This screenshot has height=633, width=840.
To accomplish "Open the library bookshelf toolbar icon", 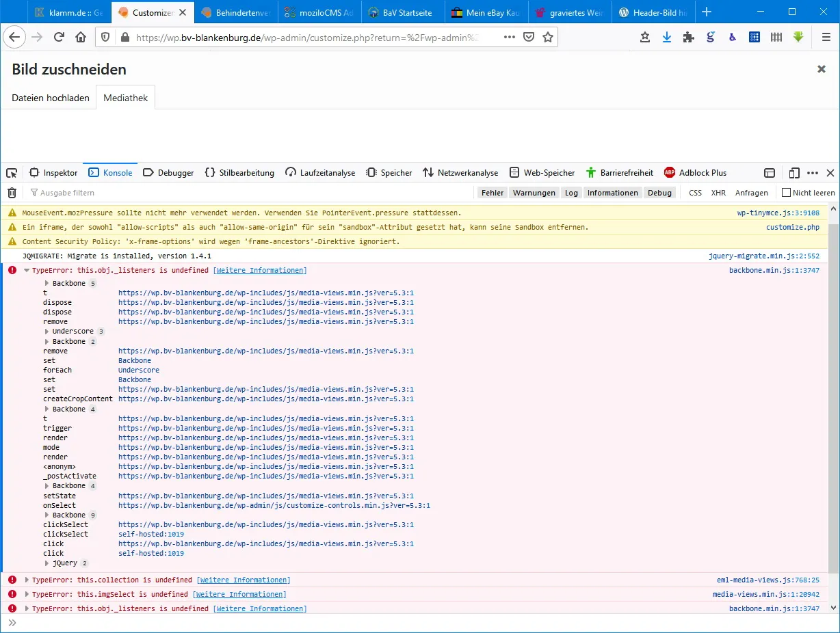I will [776, 38].
